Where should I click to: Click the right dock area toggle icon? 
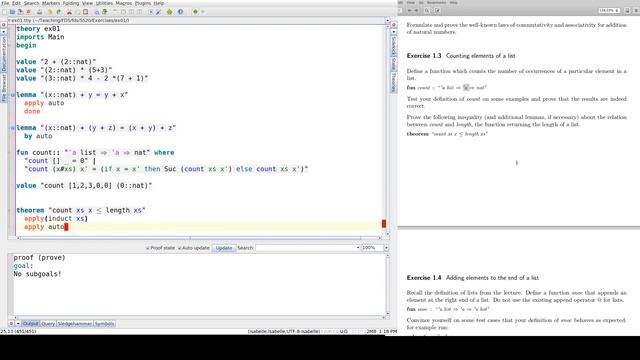point(393,25)
